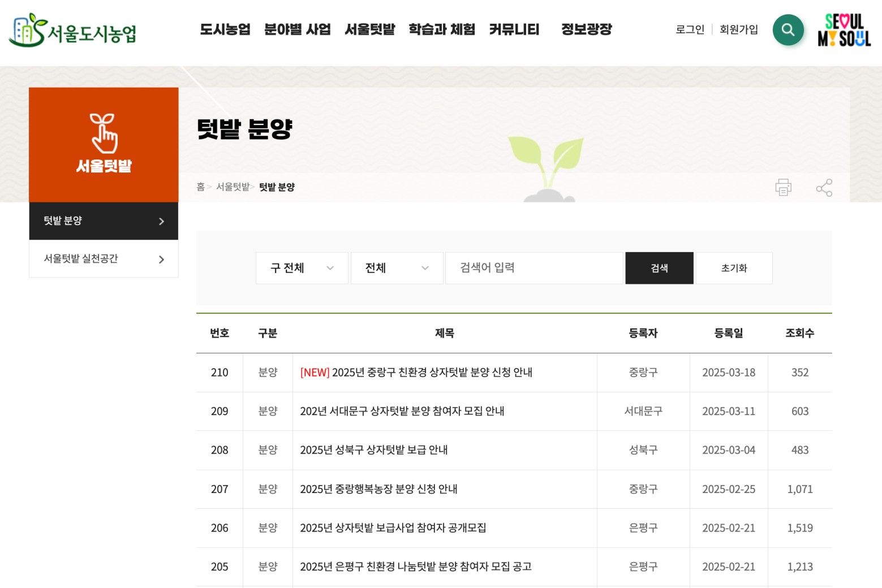
Task: Open the 정보광장 menu
Action: click(x=587, y=29)
